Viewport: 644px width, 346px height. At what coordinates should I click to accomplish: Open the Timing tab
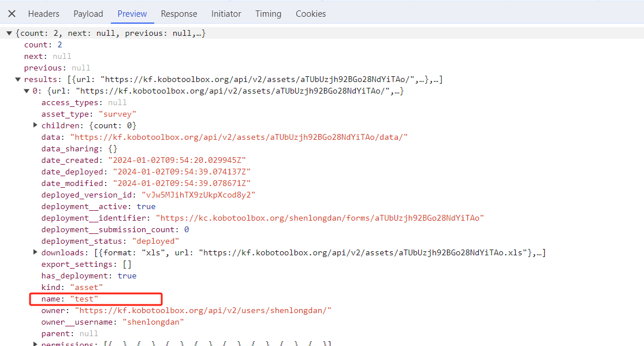(268, 13)
